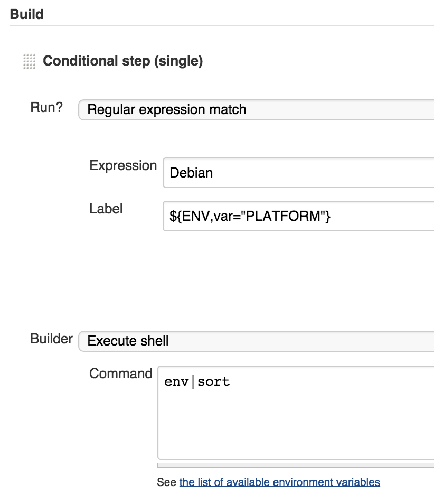Screen dimensions: 434x504
Task: Select the Conditional step (single) title
Action: (x=122, y=61)
